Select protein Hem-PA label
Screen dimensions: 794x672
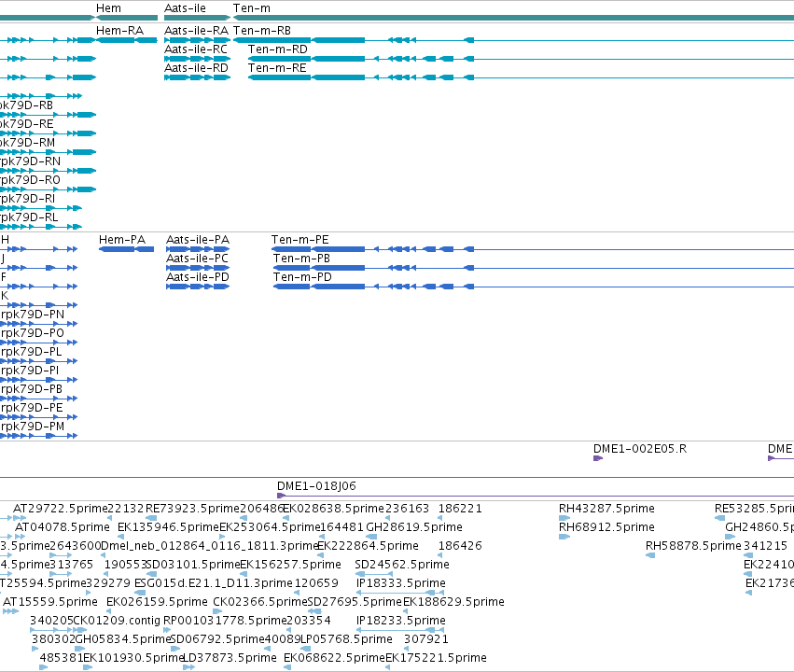click(x=122, y=240)
